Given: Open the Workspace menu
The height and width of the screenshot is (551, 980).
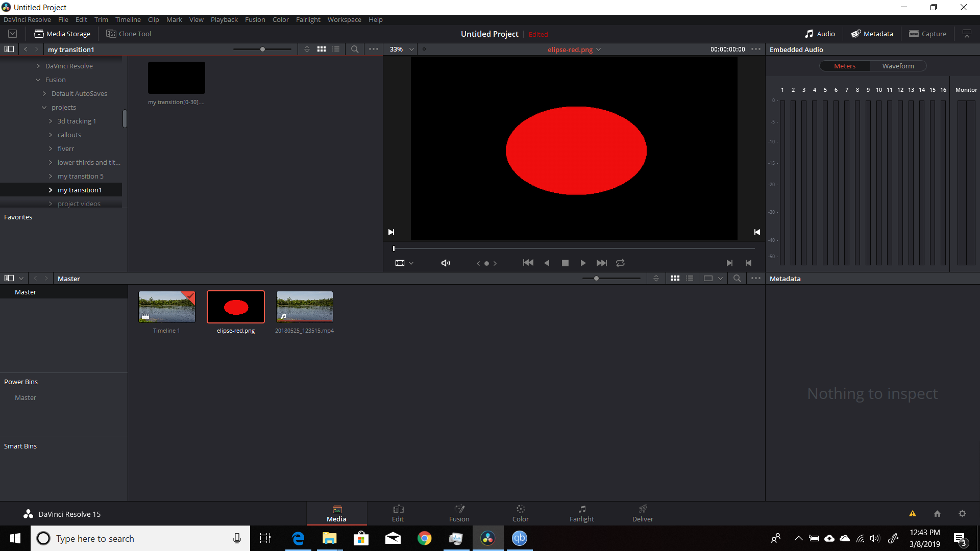Looking at the screenshot, I should (344, 19).
